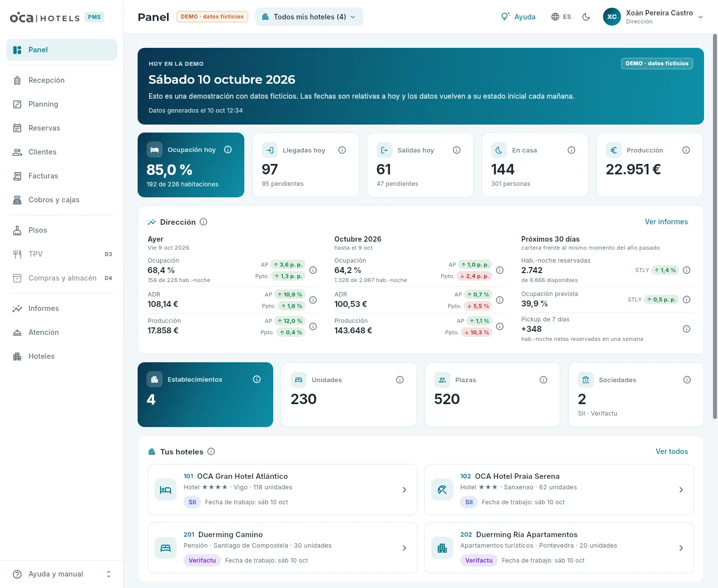Expand Xoán Pereira Castro user menu

pyautogui.click(x=654, y=17)
